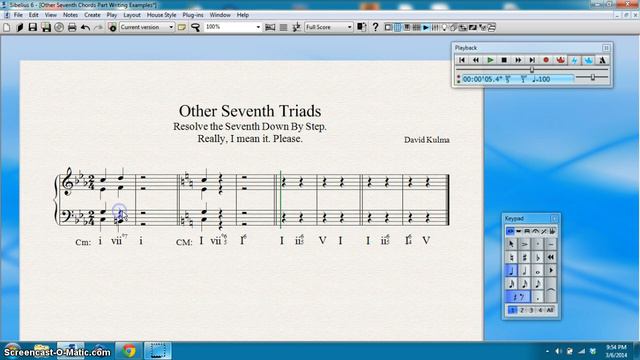The image size is (640, 360).
Task: Select the natural accidental on Keypad
Action: pos(511,257)
